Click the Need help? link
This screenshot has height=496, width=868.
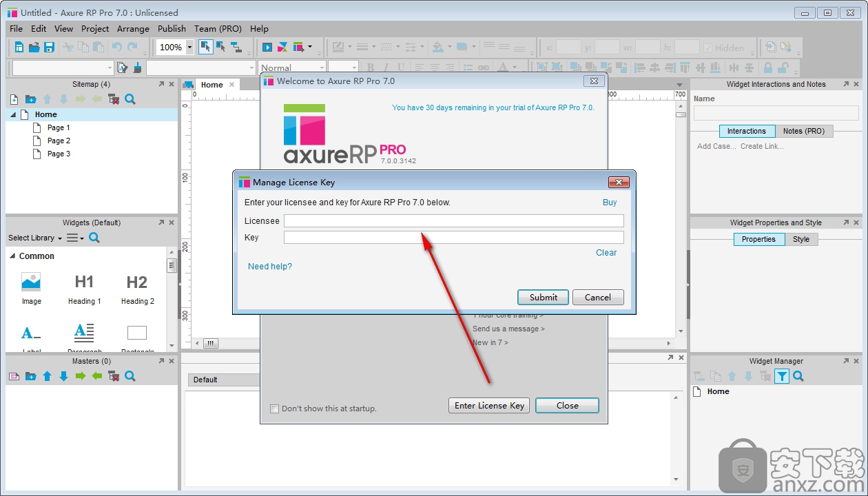click(270, 267)
